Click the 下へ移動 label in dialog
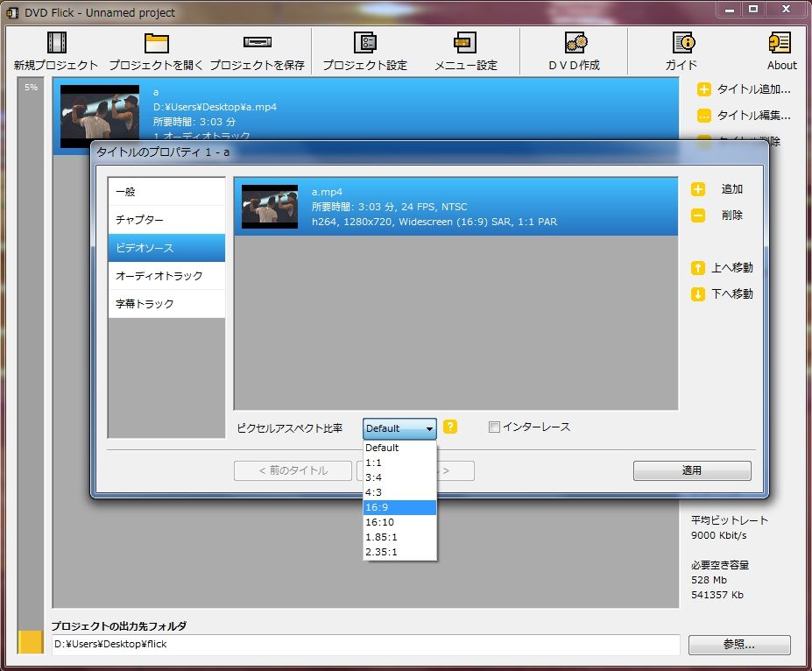Screen dimensions: 812x671 tap(731, 294)
